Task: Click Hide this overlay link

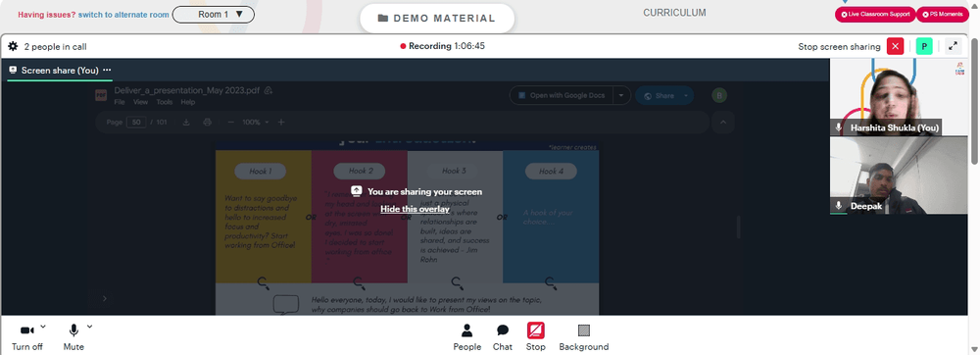Action: [415, 210]
